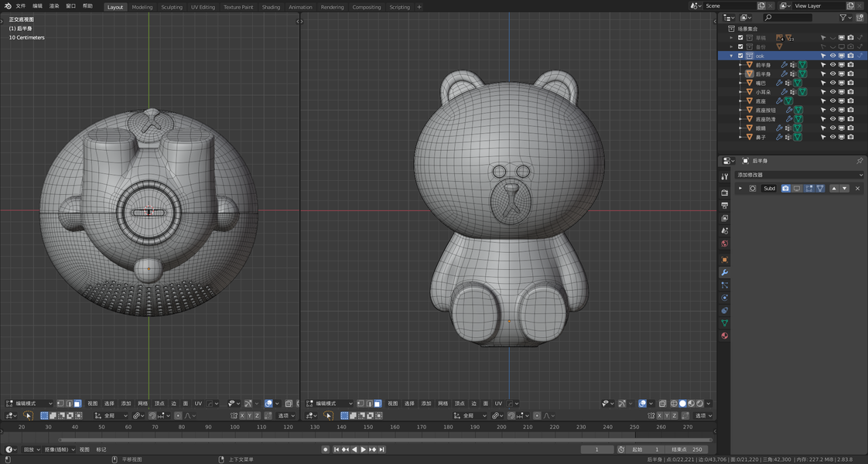Click the auto keying record button

[326, 449]
